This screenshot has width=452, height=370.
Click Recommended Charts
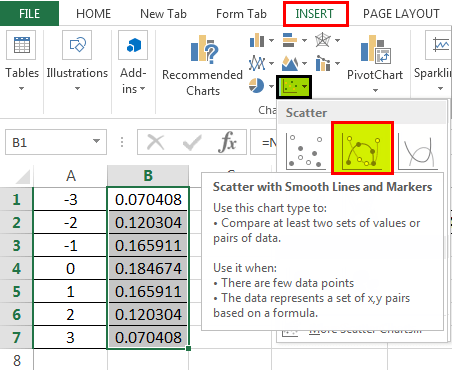click(202, 66)
